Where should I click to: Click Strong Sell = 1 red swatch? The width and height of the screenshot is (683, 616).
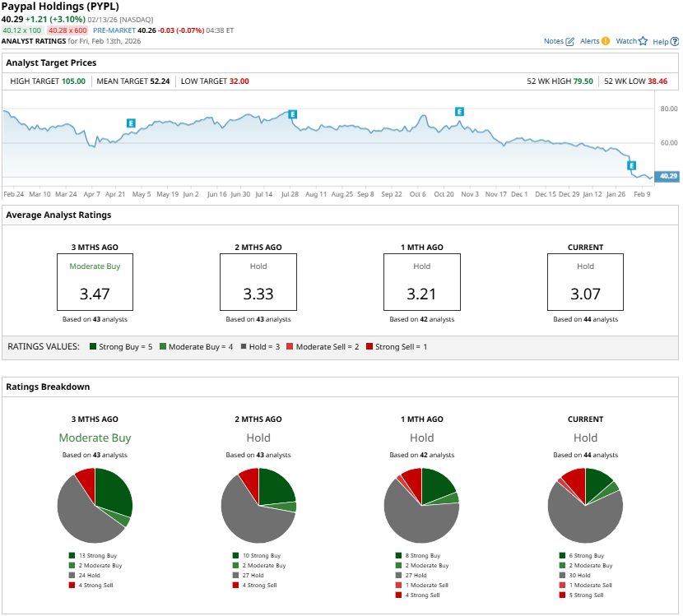coord(369,347)
